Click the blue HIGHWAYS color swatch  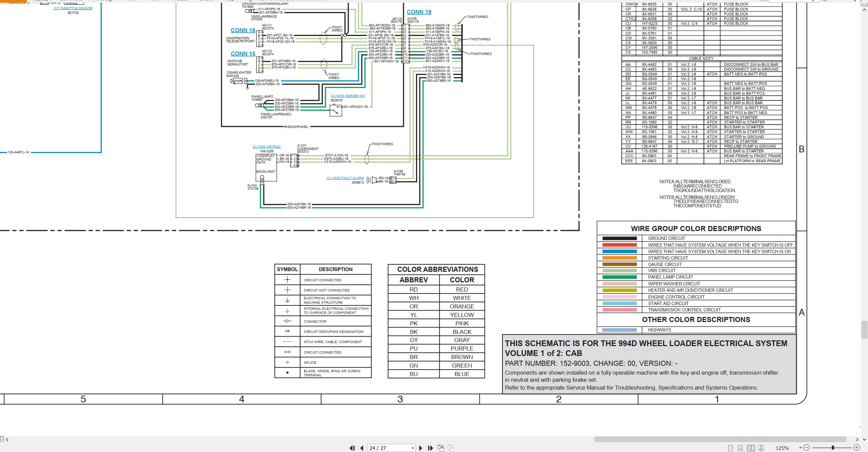point(619,330)
